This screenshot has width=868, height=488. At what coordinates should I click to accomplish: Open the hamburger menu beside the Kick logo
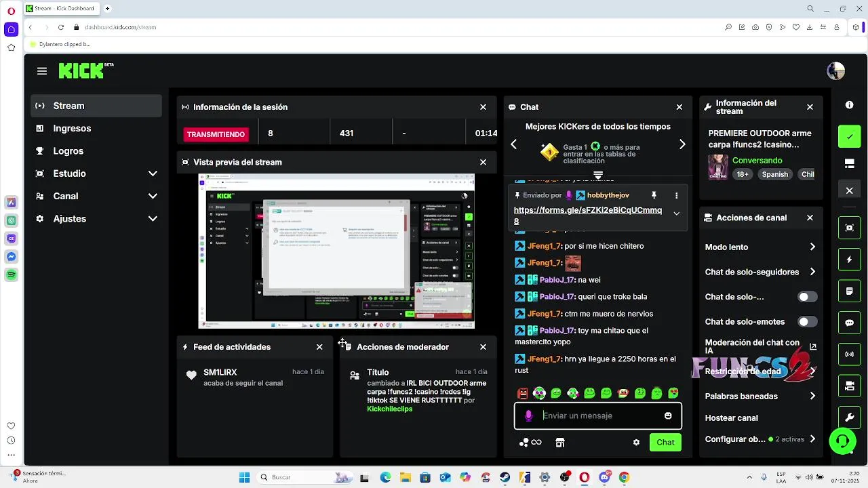click(42, 71)
